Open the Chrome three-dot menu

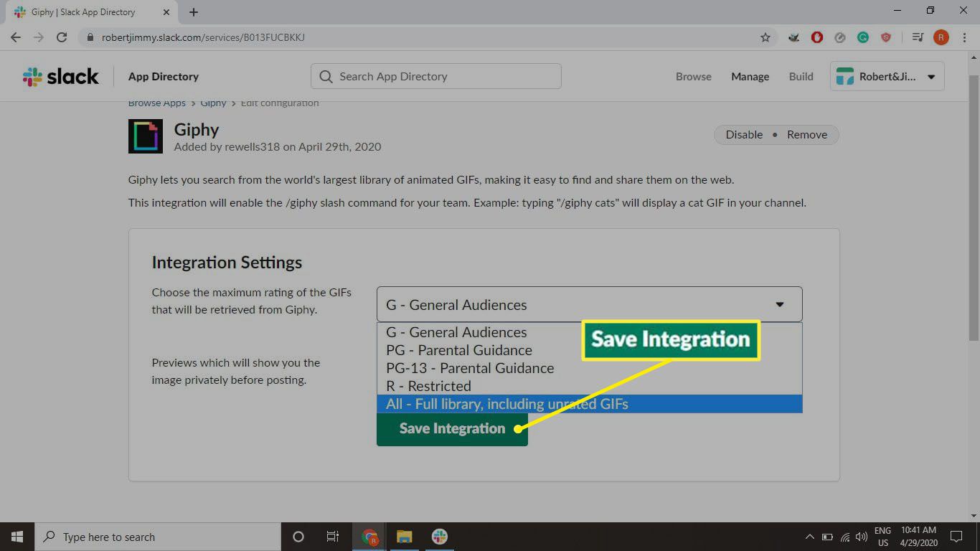coord(963,37)
